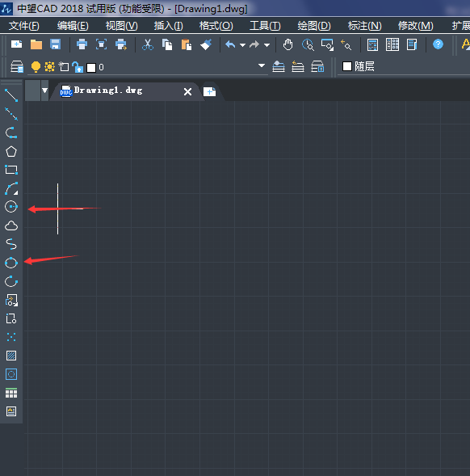This screenshot has width=470, height=476.
Task: Close the Drawing1.dwg tab
Action: click(188, 91)
